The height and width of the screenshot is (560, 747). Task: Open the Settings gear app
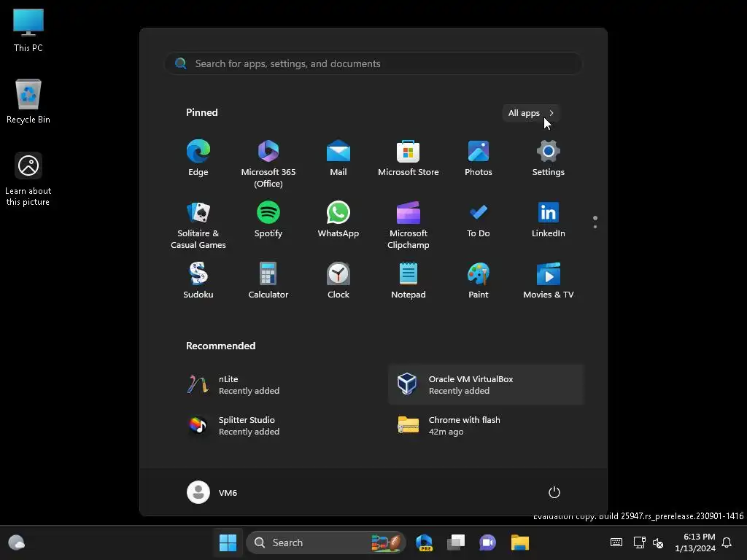tap(549, 158)
